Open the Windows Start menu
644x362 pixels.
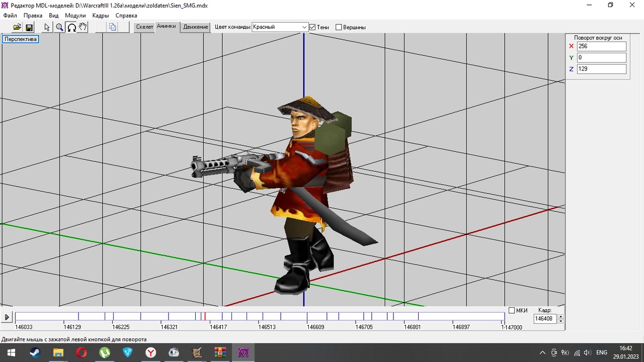11,352
